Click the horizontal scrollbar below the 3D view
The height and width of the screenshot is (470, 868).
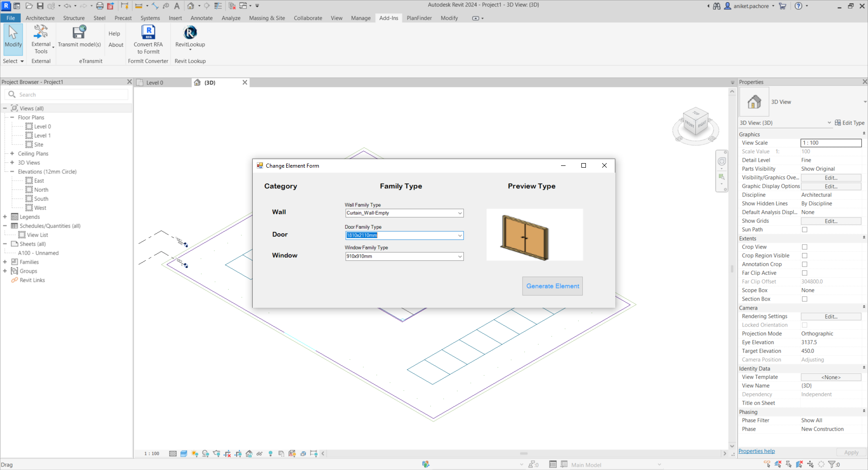(x=524, y=453)
